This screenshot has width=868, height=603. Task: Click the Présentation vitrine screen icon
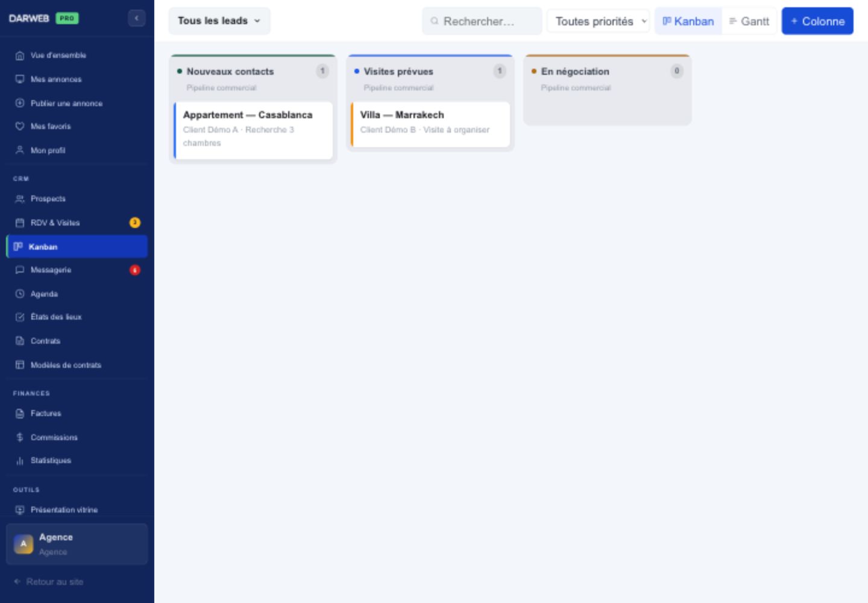20,510
